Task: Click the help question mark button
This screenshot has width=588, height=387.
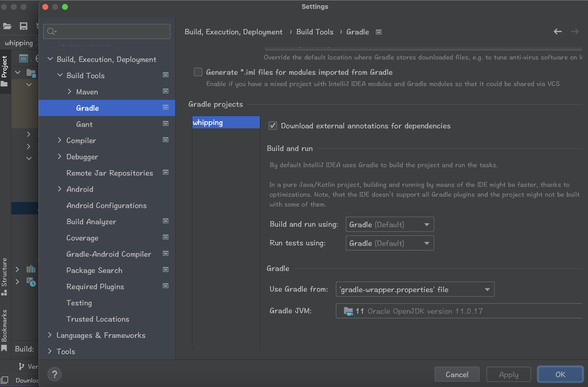Action: click(55, 374)
